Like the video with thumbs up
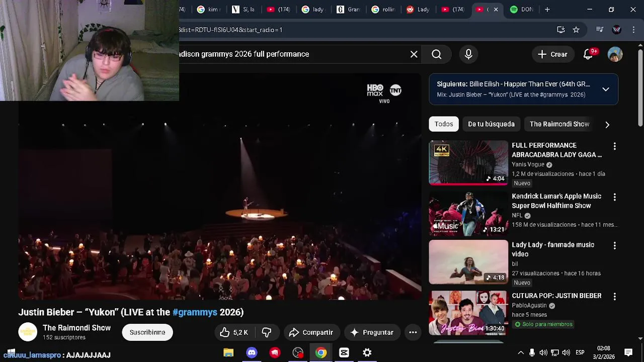644x362 pixels. pos(234,332)
